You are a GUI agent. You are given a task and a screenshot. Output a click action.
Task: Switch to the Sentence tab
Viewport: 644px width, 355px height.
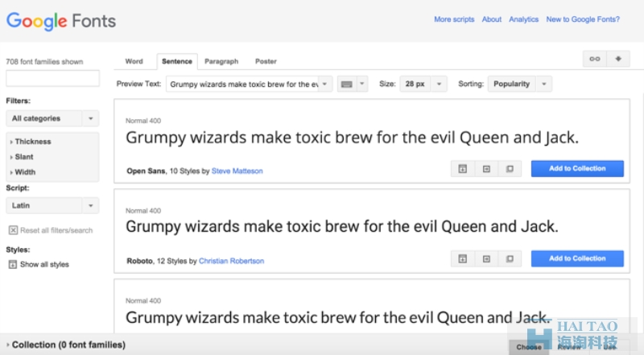177,61
